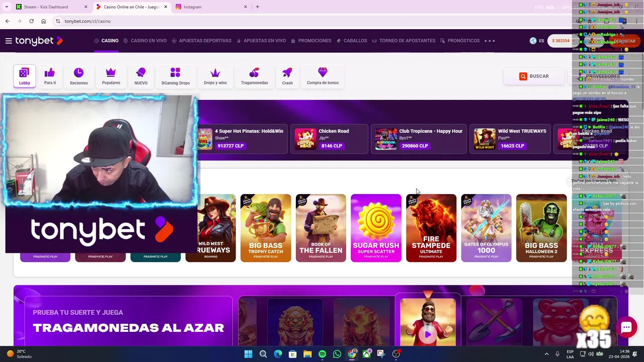
Task: Show hidden system tray icons
Action: point(546,354)
